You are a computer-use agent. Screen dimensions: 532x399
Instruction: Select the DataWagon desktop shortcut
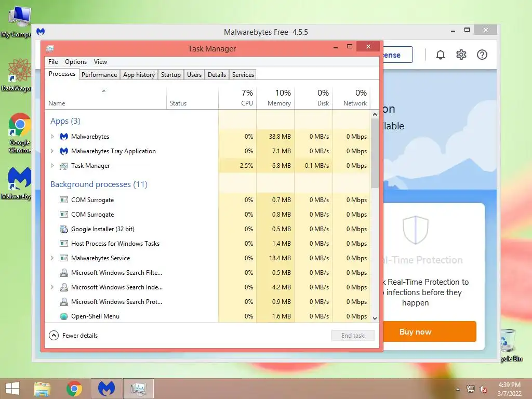17,75
